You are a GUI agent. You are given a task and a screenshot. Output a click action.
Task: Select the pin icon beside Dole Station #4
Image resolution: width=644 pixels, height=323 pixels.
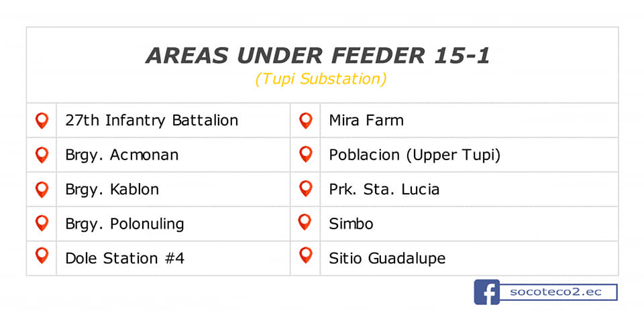(42, 255)
